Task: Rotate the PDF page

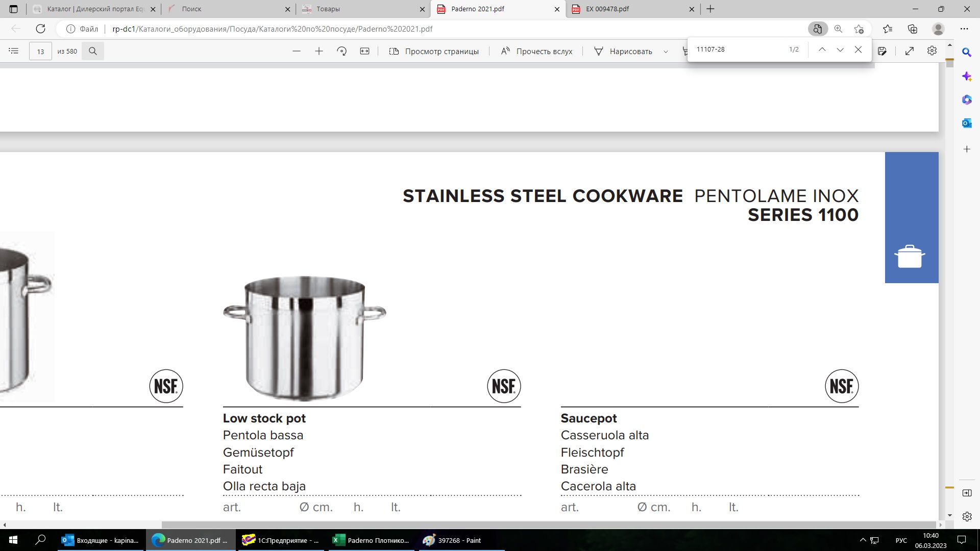Action: 342,51
